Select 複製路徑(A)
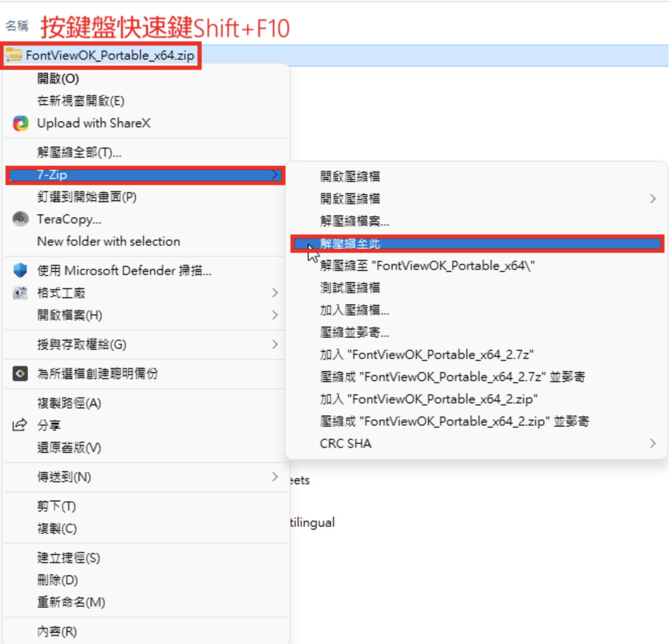 click(x=146, y=403)
